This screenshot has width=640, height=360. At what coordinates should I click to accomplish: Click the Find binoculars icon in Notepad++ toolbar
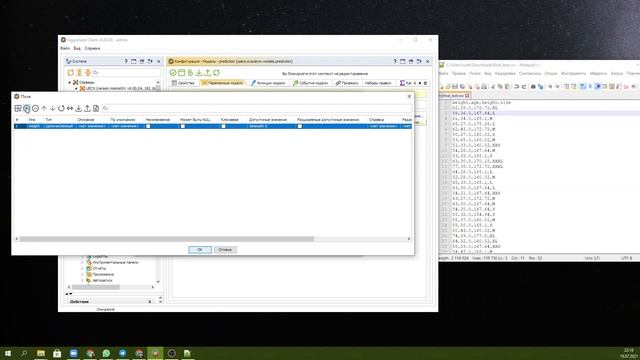[533, 87]
